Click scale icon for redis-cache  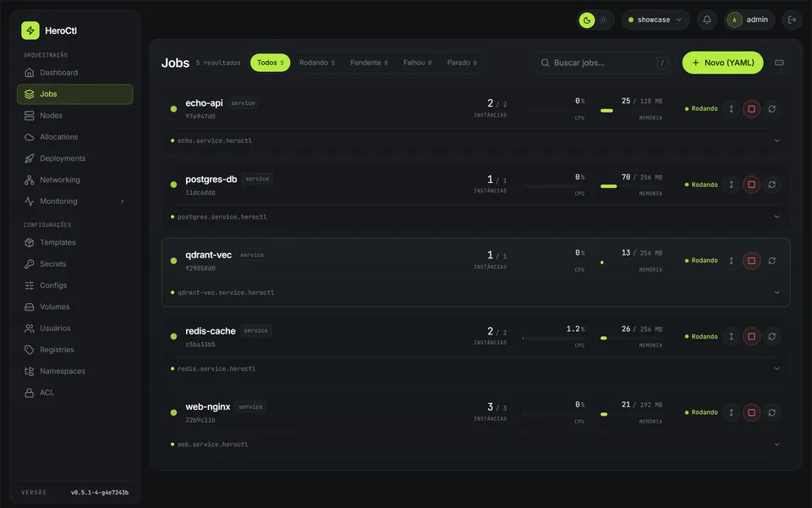coord(731,336)
